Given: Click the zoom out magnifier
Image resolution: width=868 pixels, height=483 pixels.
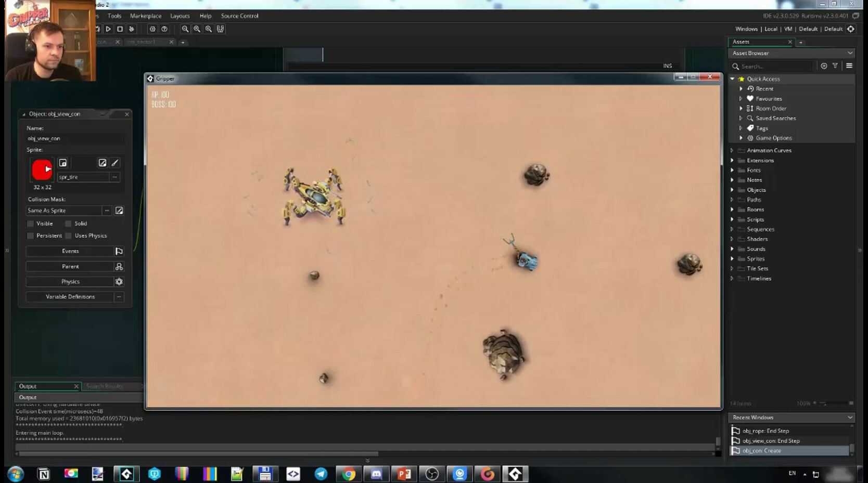Looking at the screenshot, I should pyautogui.click(x=185, y=29).
